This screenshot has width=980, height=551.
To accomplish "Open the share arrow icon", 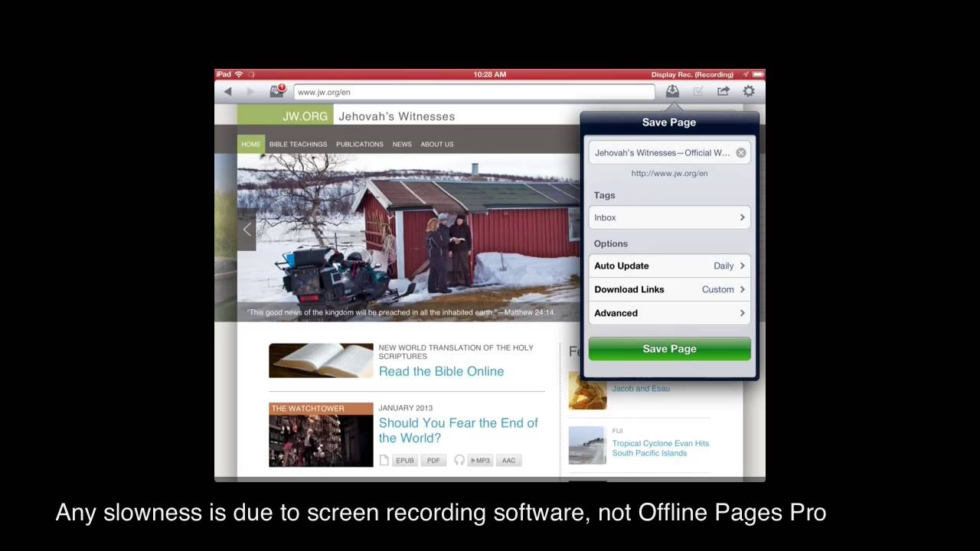I will tap(724, 91).
